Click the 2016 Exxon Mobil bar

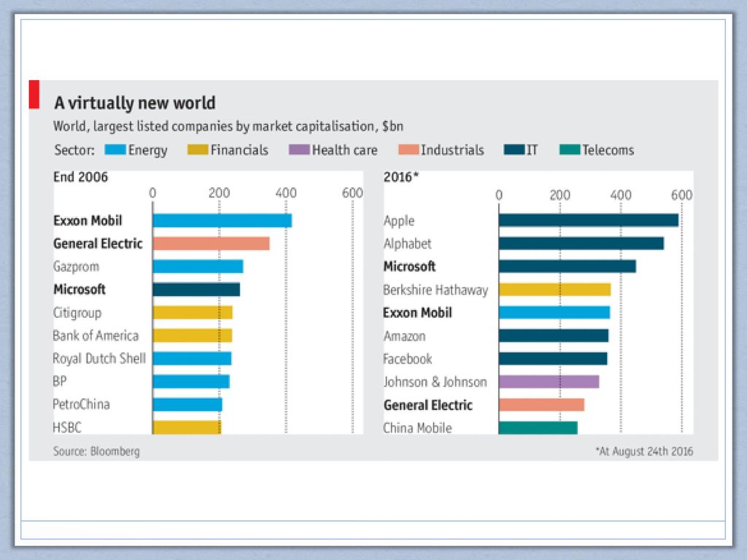[554, 312]
